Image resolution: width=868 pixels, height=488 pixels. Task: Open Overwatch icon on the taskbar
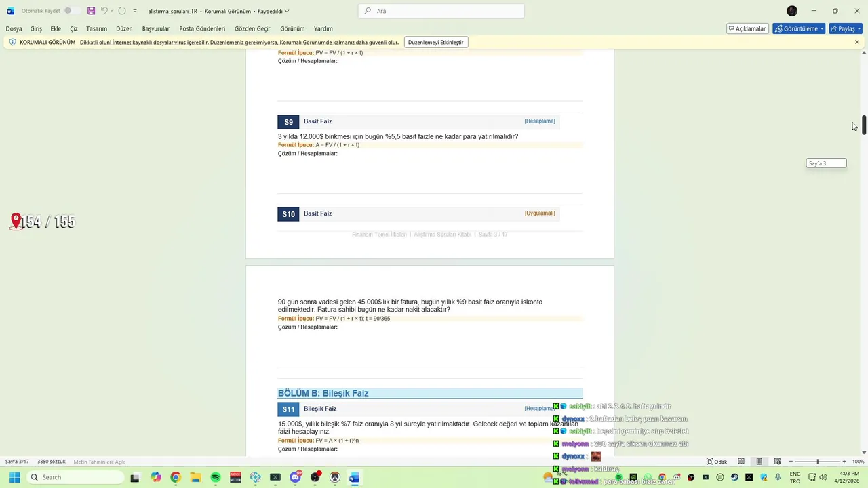tap(335, 477)
